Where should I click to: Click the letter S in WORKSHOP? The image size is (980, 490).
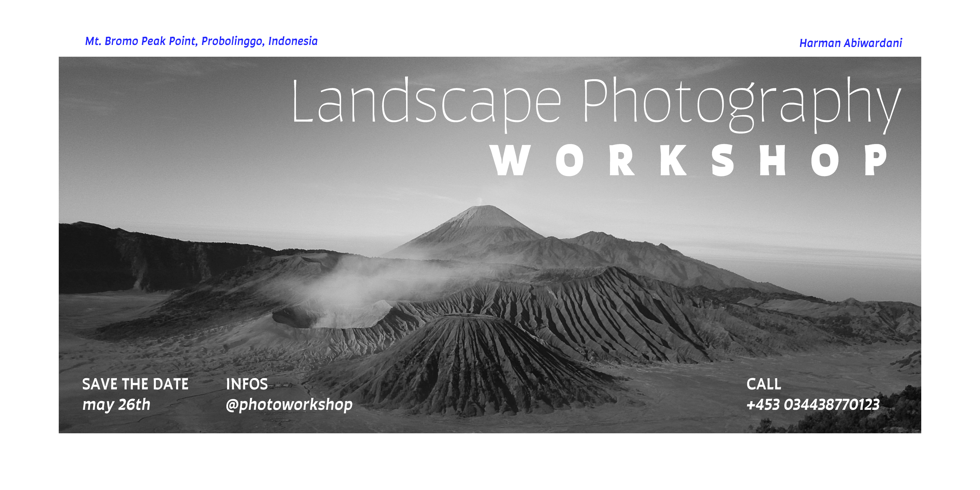(x=723, y=160)
